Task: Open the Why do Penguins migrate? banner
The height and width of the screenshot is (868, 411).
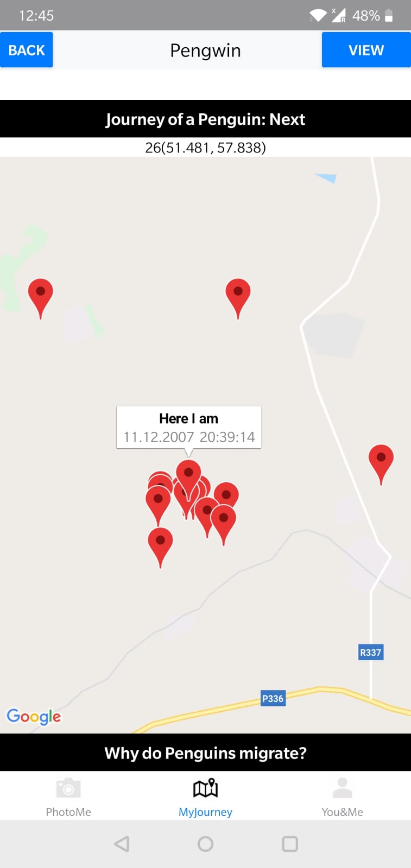Action: point(205,752)
